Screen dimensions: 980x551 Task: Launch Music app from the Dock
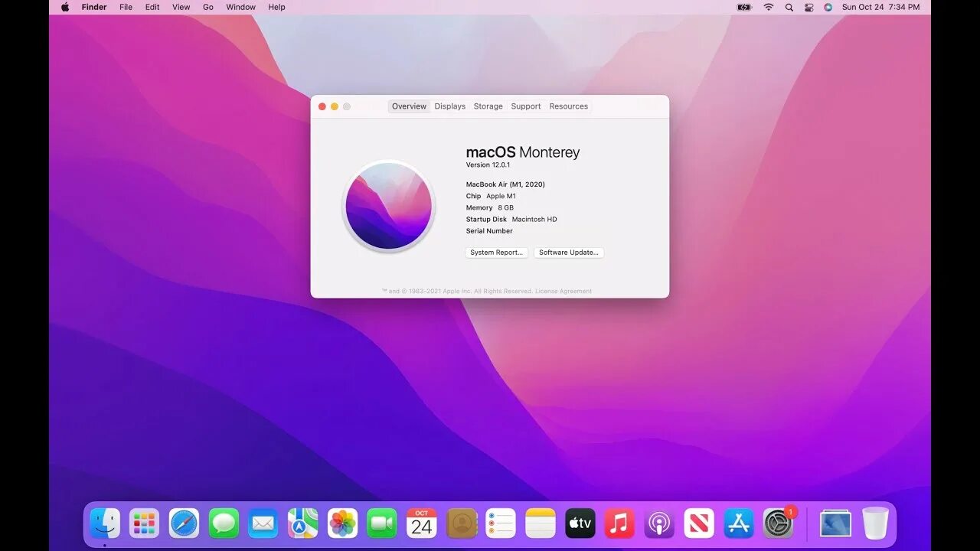619,523
